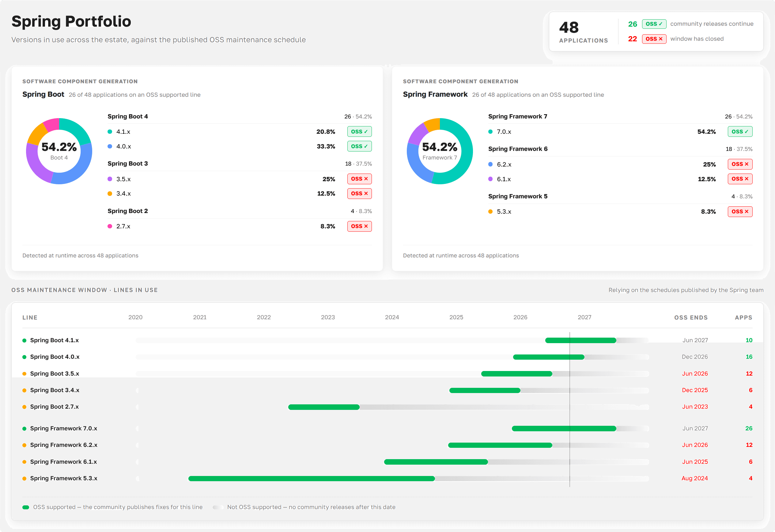Click green bar for Spring Boot 4.0.x
Screen dimensions: 775x532
[x=549, y=357]
